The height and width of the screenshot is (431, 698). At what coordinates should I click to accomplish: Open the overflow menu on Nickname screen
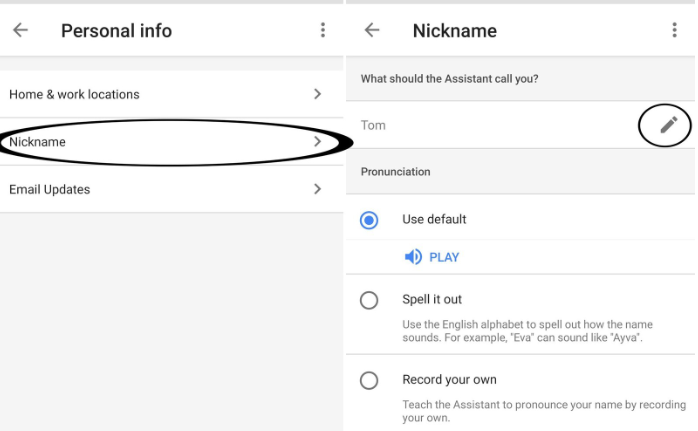pos(675,30)
